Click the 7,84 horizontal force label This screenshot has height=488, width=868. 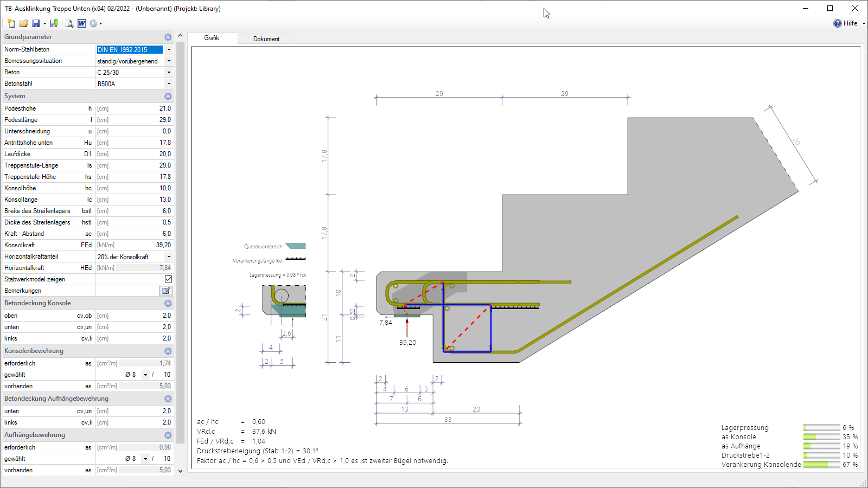point(385,322)
